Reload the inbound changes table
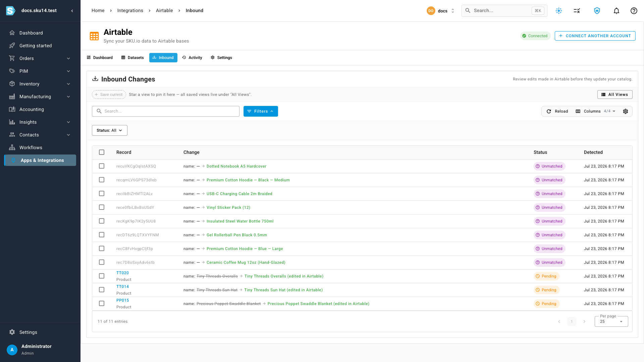The height and width of the screenshot is (362, 644). point(557,111)
